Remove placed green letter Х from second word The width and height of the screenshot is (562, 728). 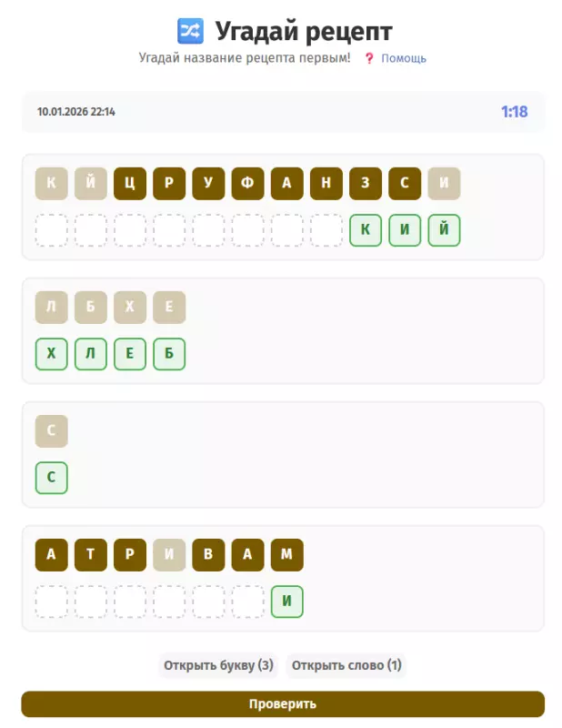coord(52,354)
